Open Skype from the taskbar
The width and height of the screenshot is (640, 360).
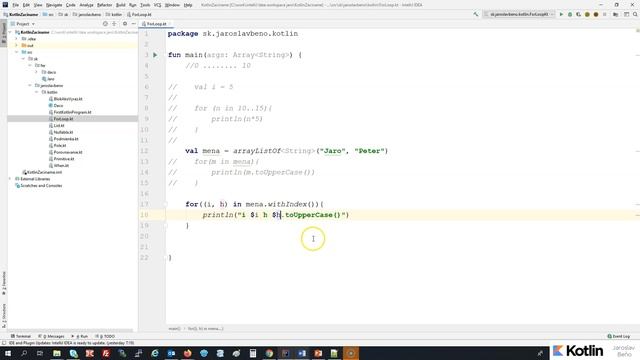73,353
